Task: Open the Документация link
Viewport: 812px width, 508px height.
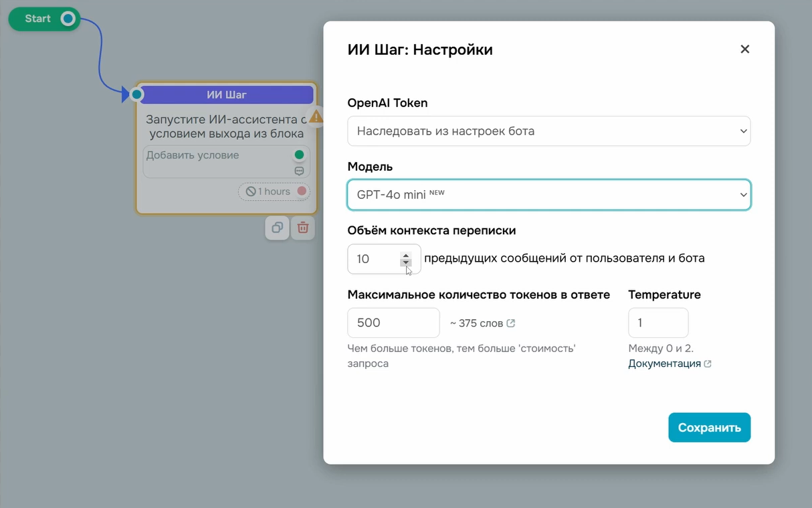Action: click(664, 363)
